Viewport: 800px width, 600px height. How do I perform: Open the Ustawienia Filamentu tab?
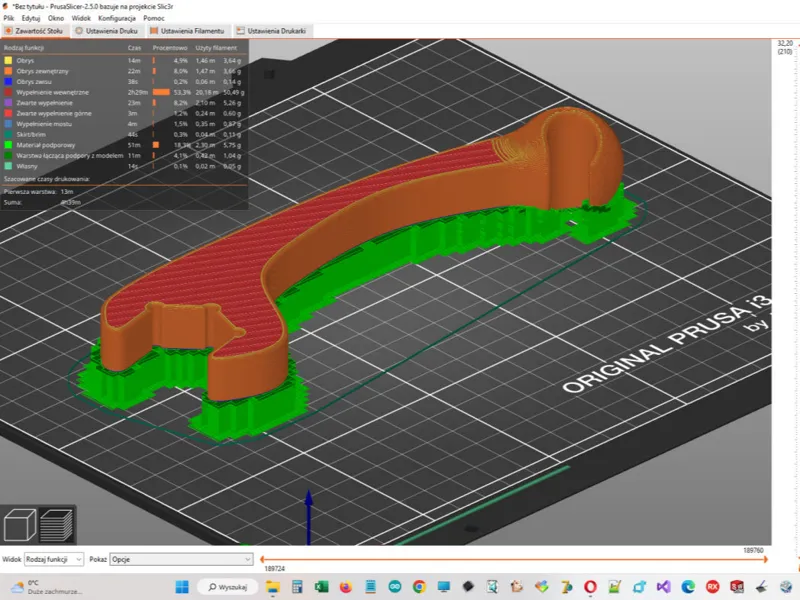tap(187, 31)
